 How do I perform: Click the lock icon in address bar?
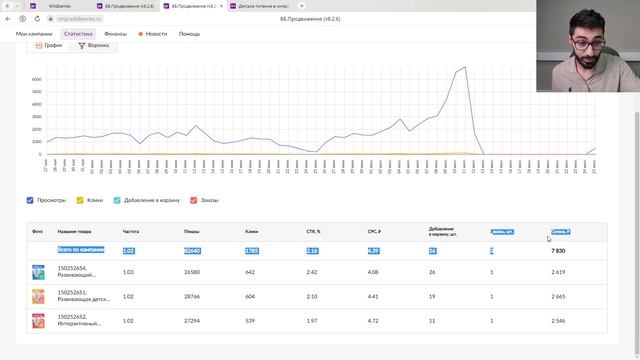[51, 19]
